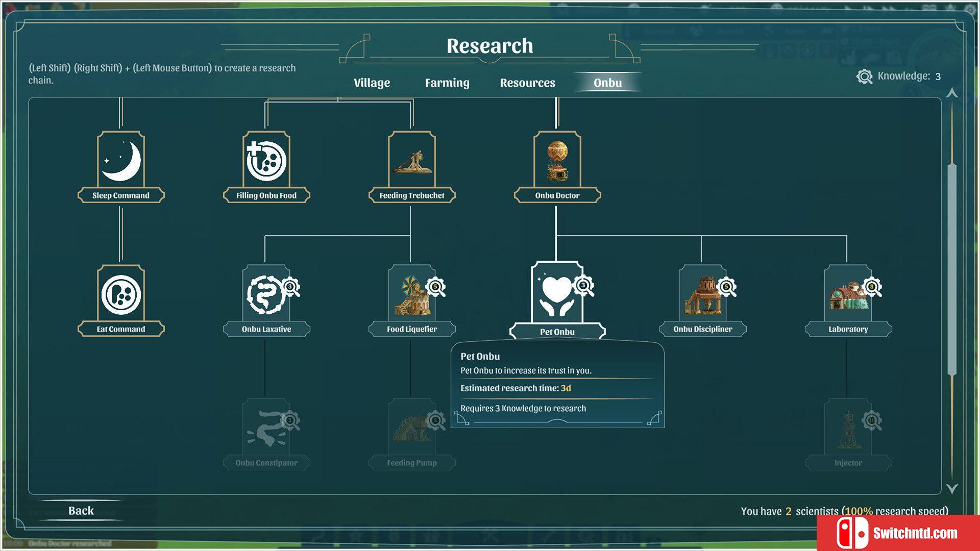Click the research chain shortcut hint text
Screen dimensions: 980x551
162,74
